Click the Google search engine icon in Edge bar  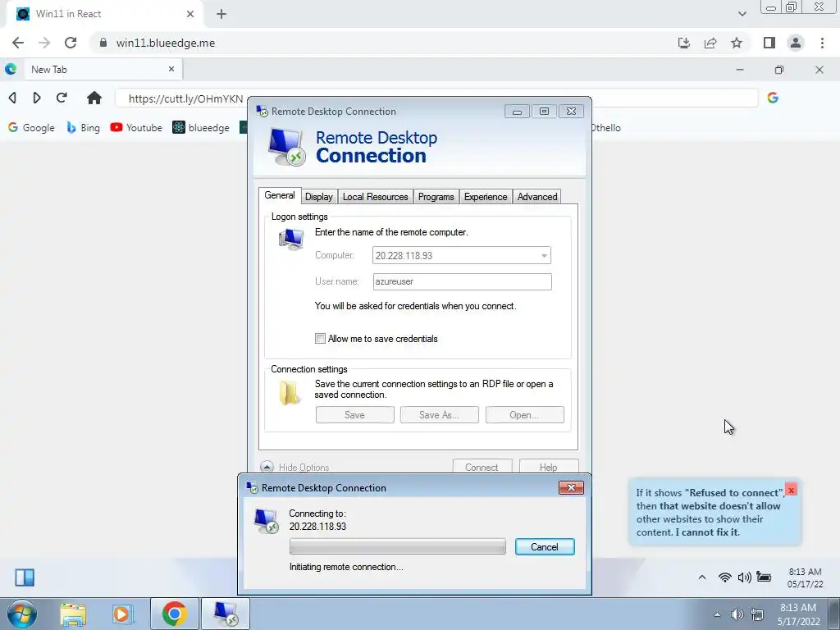[x=773, y=98]
